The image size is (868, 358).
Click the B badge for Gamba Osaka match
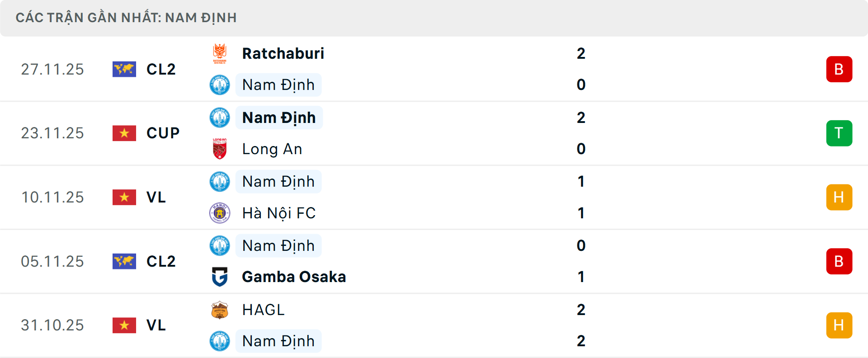pos(839,261)
